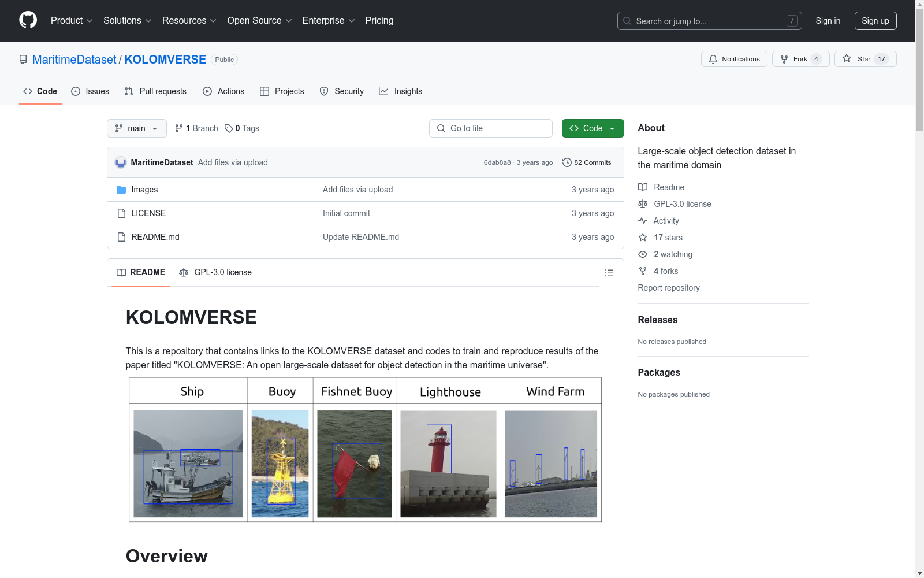Expand the Resources menu
924x578 pixels.
[x=189, y=20]
